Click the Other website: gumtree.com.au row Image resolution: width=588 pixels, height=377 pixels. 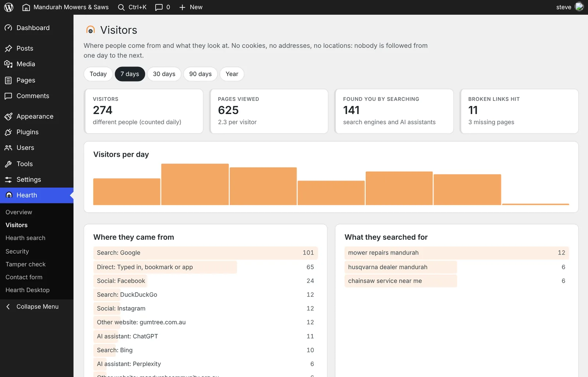tap(205, 323)
